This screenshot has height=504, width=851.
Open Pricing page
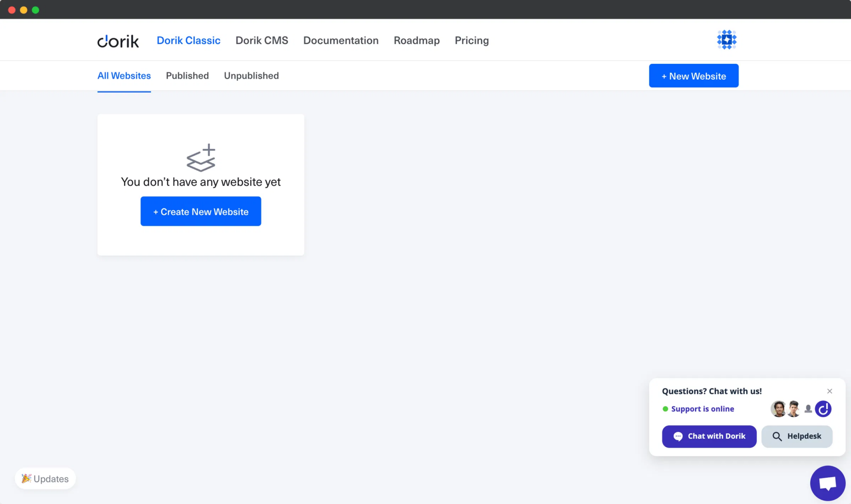pos(471,40)
